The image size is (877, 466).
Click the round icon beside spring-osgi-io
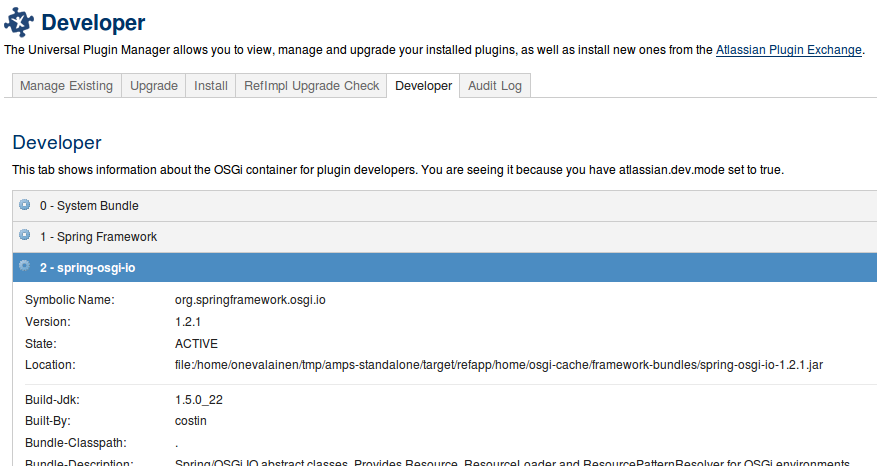click(25, 267)
